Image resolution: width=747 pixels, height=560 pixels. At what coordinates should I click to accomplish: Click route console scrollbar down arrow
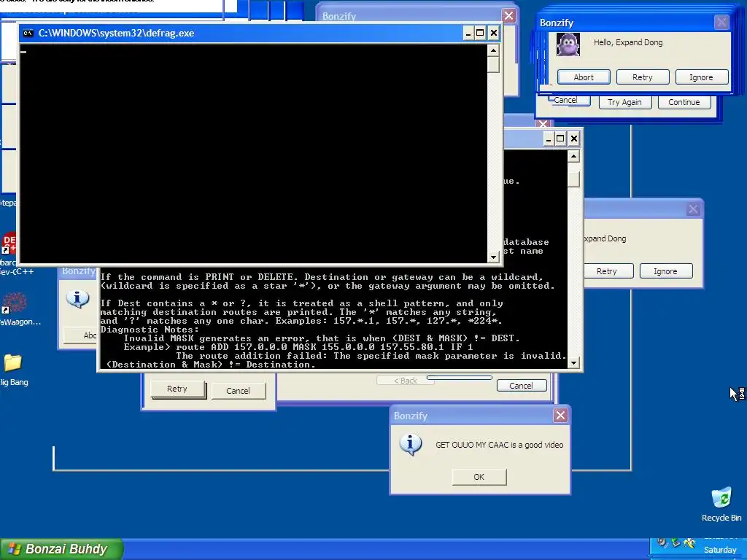point(573,363)
